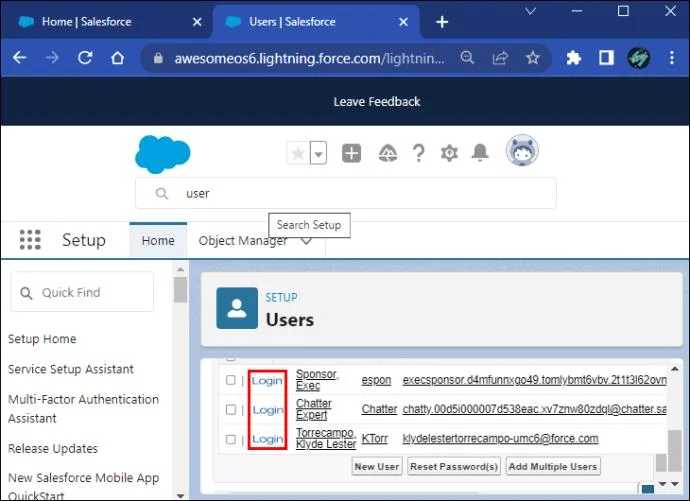Click the Quick Find input field
This screenshot has width=690, height=501.
[82, 292]
